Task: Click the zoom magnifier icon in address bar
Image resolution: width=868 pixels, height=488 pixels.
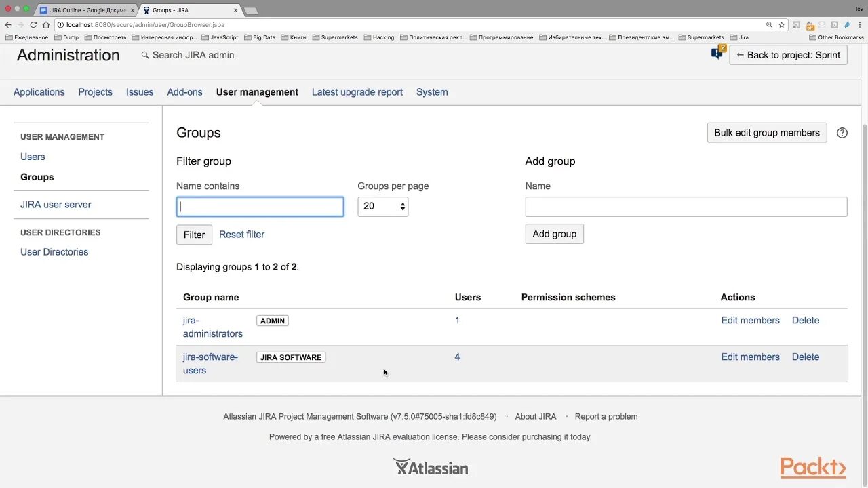Action: [770, 24]
